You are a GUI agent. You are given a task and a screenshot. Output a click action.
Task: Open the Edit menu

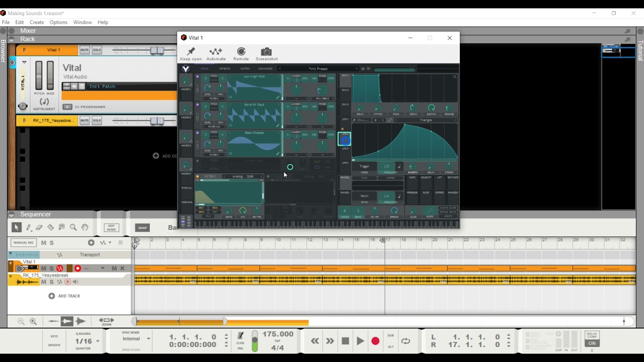pyautogui.click(x=19, y=22)
